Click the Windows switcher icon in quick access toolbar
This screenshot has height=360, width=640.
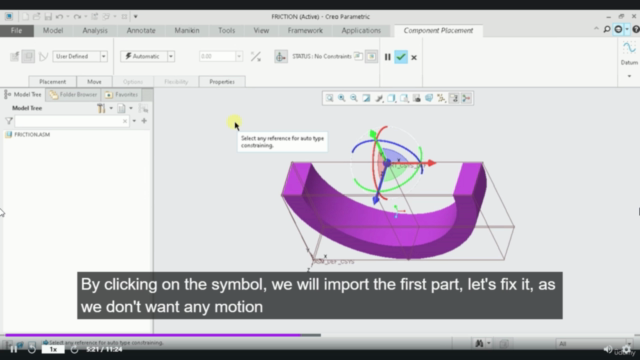click(x=106, y=17)
